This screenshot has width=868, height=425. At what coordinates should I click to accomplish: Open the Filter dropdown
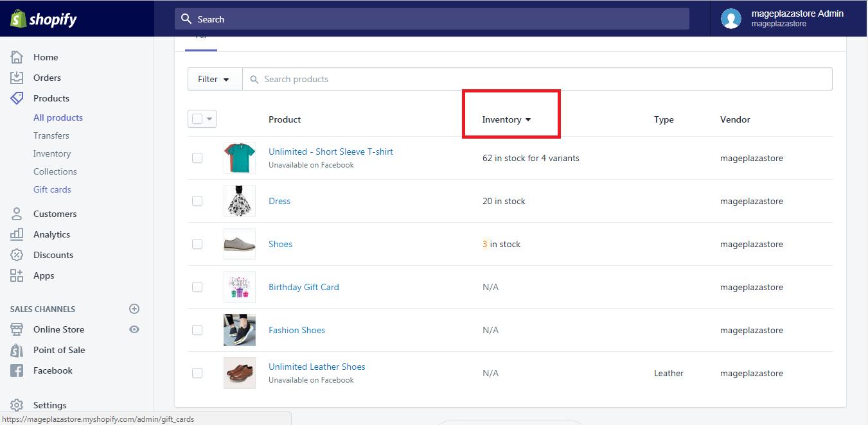point(215,79)
